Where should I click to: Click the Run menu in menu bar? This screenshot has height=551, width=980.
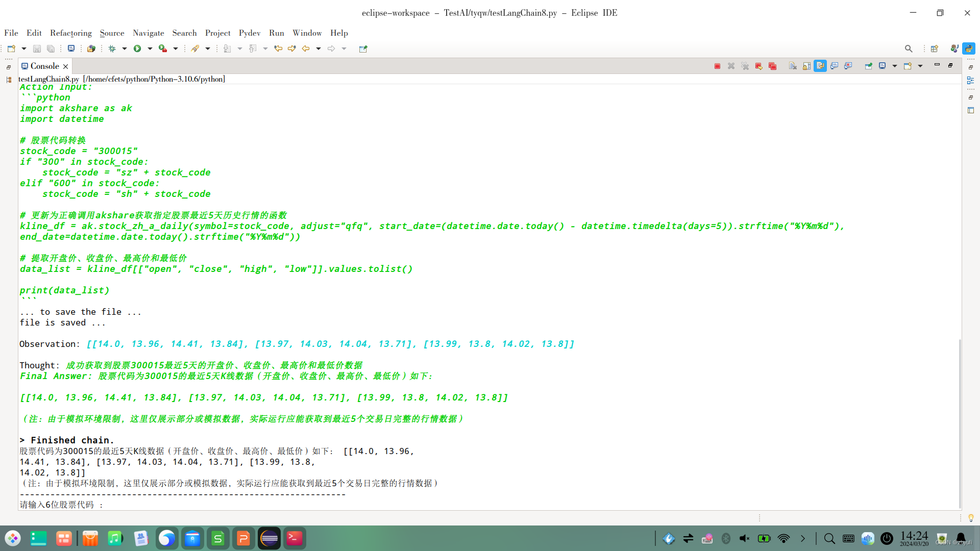pyautogui.click(x=276, y=32)
